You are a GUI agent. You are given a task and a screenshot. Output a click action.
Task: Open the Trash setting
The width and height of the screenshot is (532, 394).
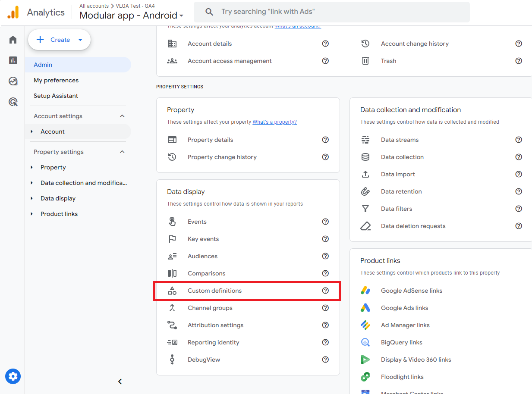tap(388, 61)
